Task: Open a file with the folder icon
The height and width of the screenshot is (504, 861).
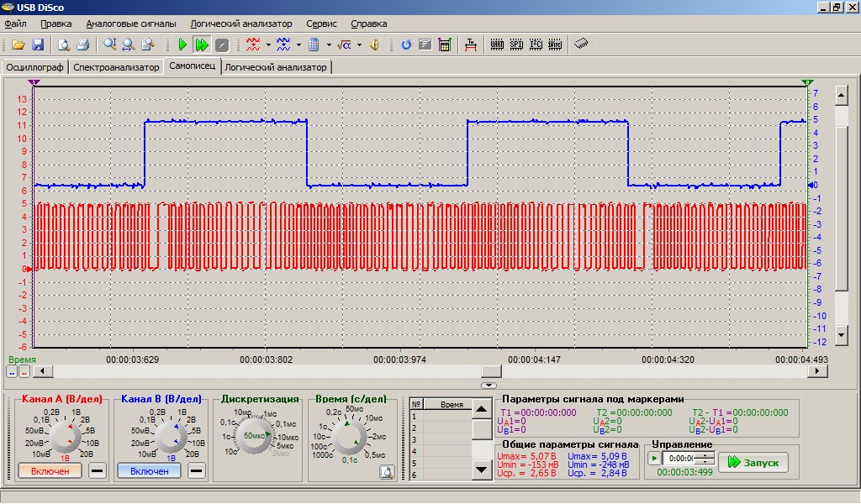Action: (x=18, y=45)
